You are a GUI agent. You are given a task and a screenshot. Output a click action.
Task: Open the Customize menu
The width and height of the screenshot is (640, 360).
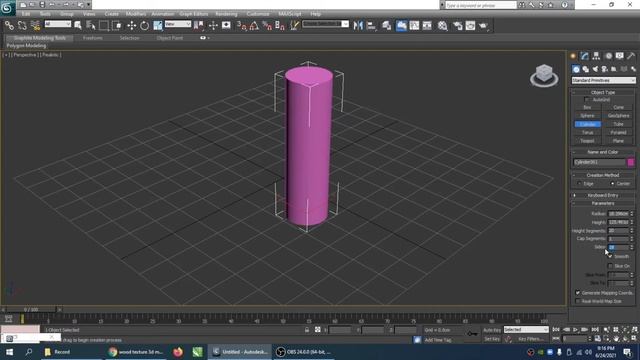(258, 14)
